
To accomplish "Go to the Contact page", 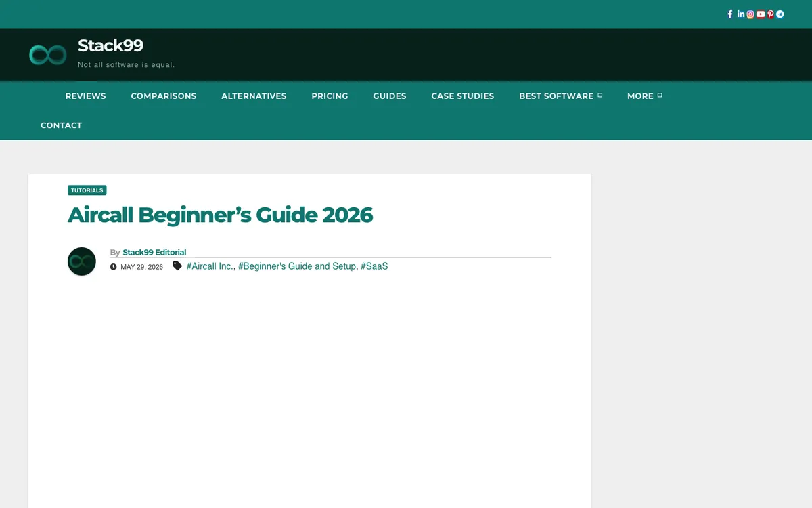I will click(61, 125).
